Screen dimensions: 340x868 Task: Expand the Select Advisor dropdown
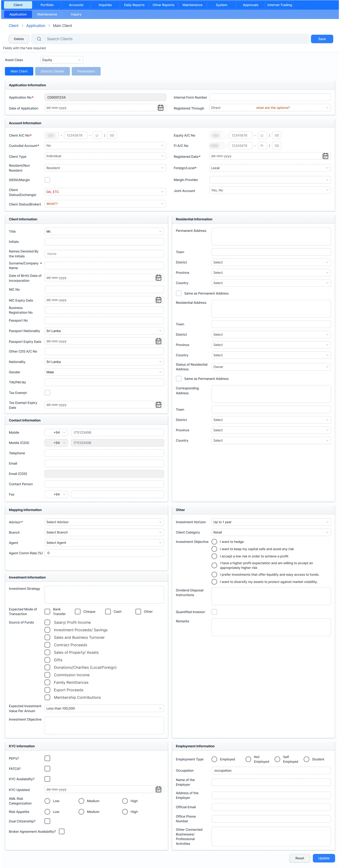click(x=104, y=522)
